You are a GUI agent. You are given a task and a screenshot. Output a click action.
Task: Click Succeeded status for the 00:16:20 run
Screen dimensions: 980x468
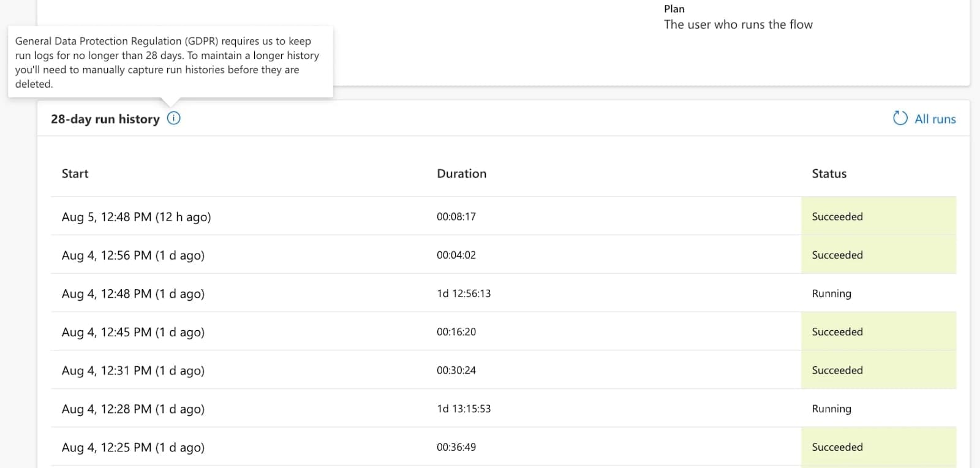click(878, 331)
